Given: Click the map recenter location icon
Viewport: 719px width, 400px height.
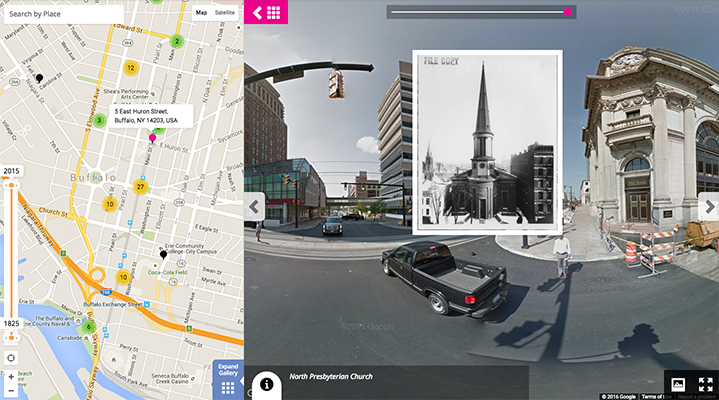Looking at the screenshot, I should 11,356.
